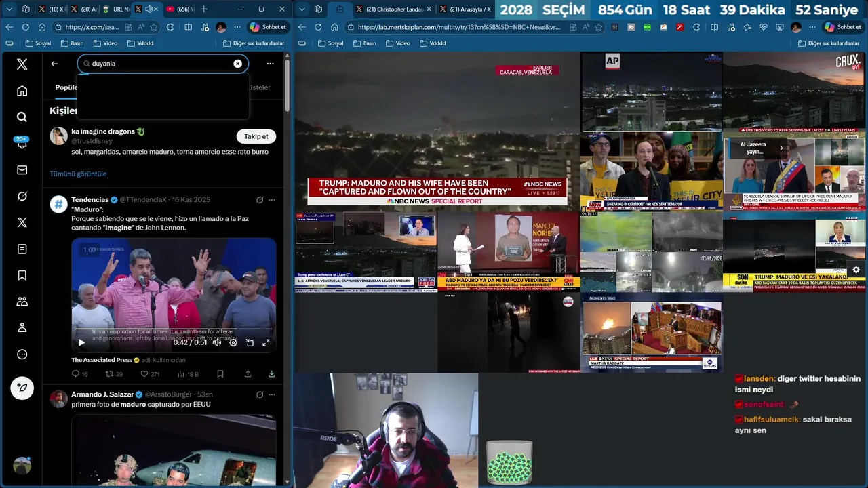Open more menu on Armando J. Salazar tweet
Image resolution: width=868 pixels, height=488 pixels.
[272, 394]
